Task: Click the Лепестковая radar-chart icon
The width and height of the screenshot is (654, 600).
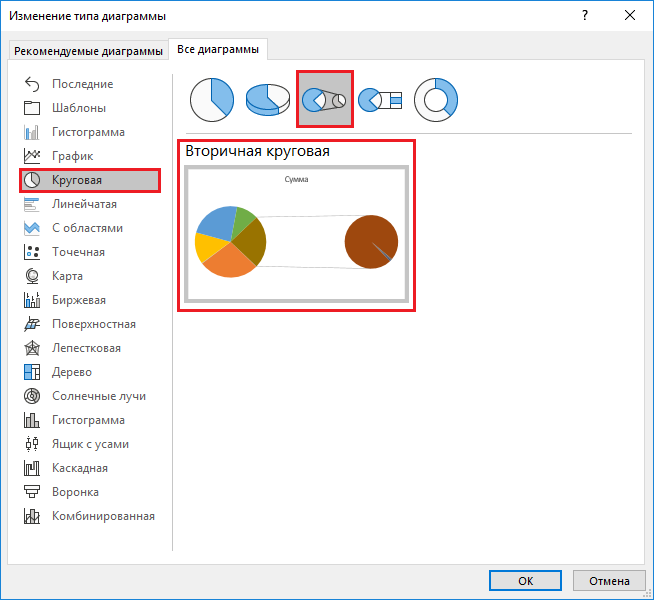Action: [32, 348]
